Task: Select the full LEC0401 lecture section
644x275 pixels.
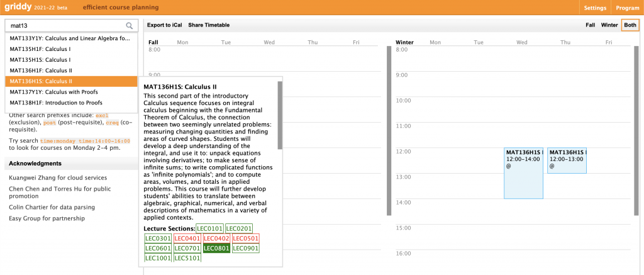Action: (x=187, y=239)
